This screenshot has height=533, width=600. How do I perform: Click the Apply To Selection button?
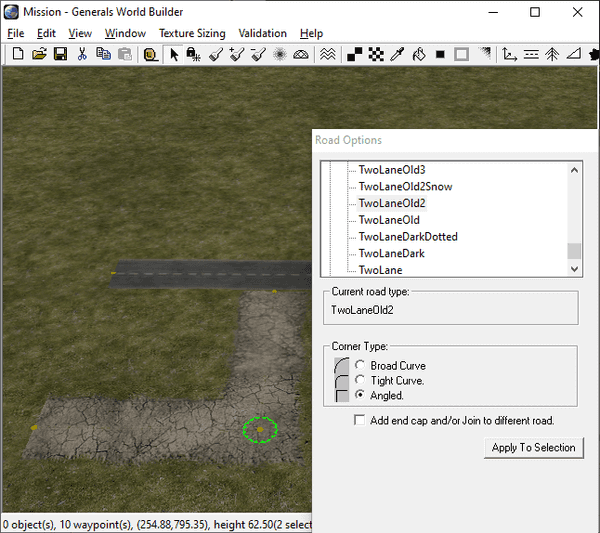pyautogui.click(x=533, y=448)
